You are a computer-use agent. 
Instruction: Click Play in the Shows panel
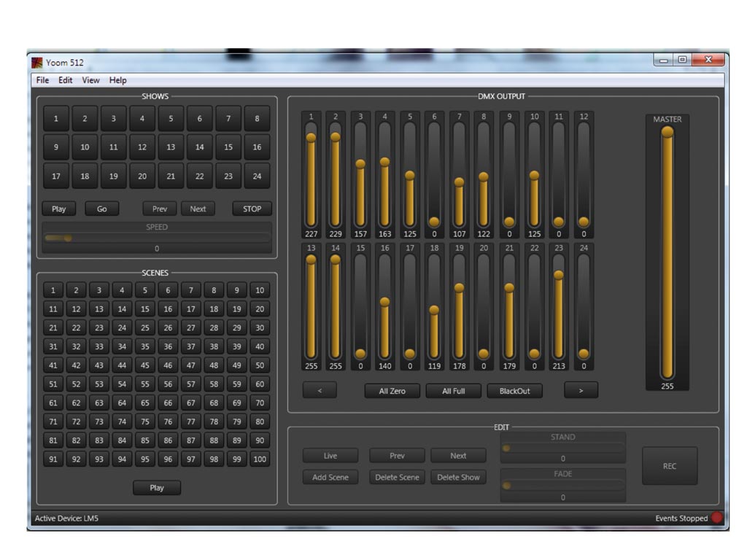59,209
